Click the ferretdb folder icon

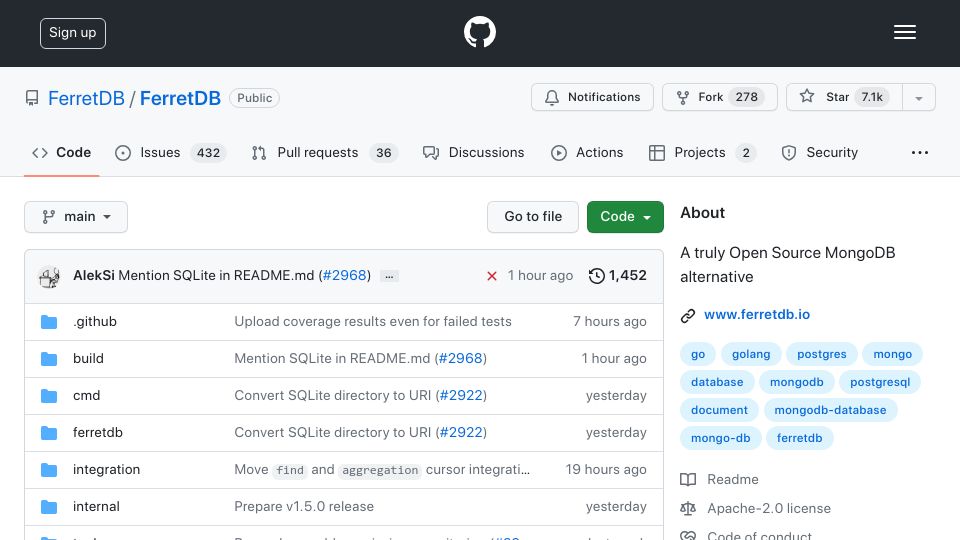49,433
